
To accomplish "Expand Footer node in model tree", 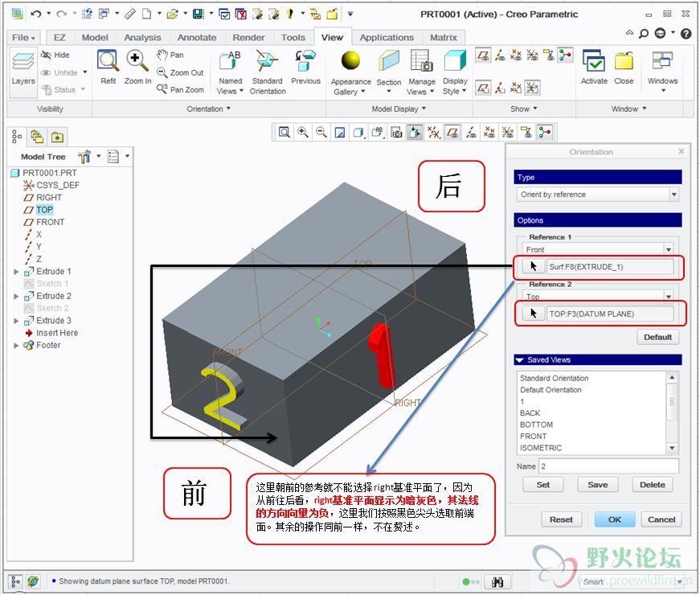I will click(16, 345).
